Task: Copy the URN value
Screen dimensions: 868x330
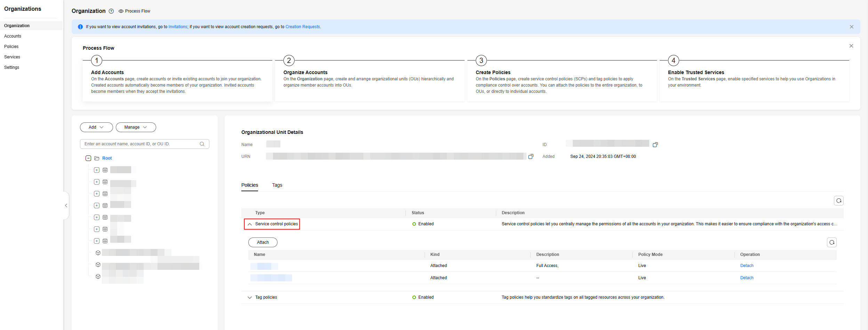Action: [x=531, y=157]
